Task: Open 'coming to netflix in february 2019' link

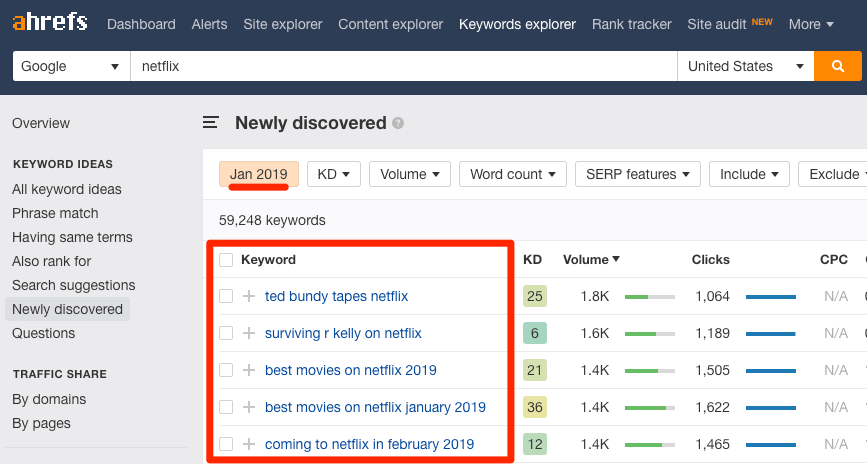Action: point(369,444)
